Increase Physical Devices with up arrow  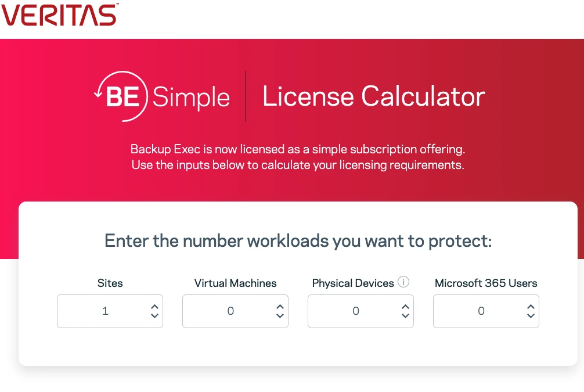(x=405, y=307)
